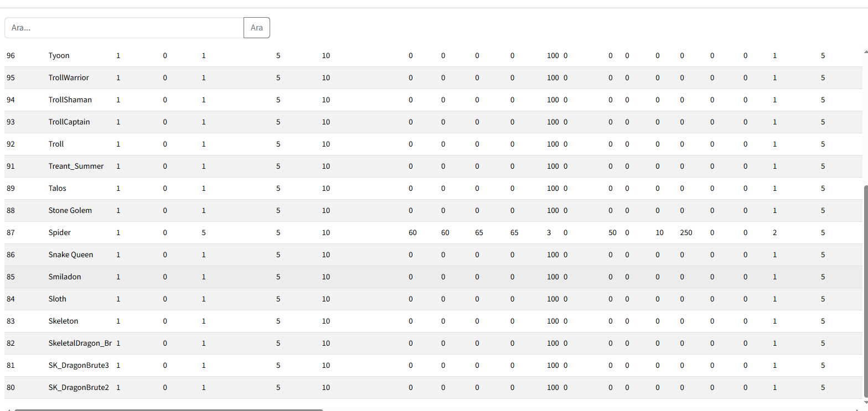Click the 250 value in Spider row
Image resolution: width=868 pixels, height=411 pixels.
click(686, 233)
